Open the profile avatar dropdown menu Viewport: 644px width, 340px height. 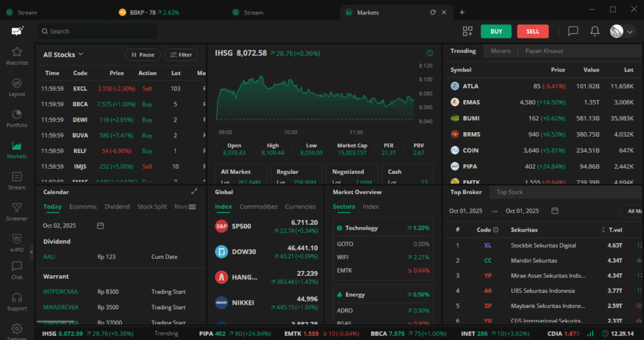pyautogui.click(x=623, y=31)
